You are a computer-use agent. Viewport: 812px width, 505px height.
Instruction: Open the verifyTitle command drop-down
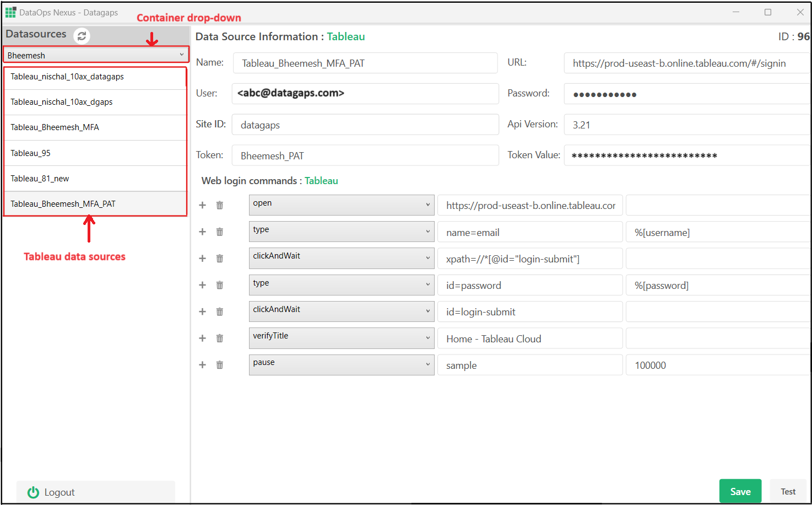[x=341, y=338]
